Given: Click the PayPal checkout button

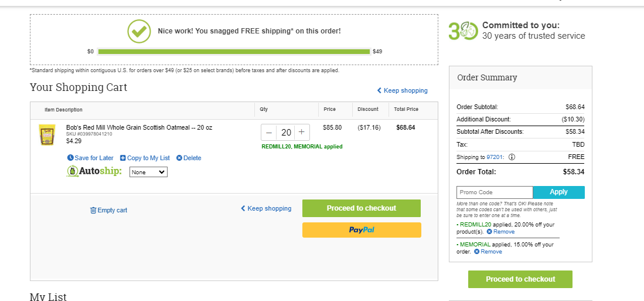Looking at the screenshot, I should coord(362,230).
